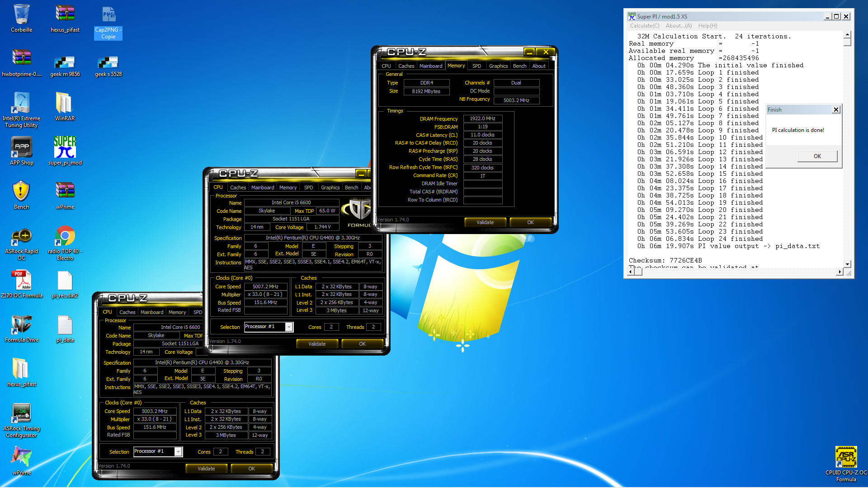868x488 pixels.
Task: Maximize the Super PI window
Action: coord(836,16)
